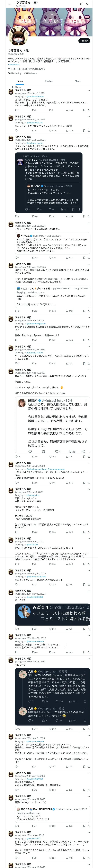Image resolution: width=98 pixels, height=868 pixels.
Task: Go back using the top arrow
Action: click(x=9, y=4)
